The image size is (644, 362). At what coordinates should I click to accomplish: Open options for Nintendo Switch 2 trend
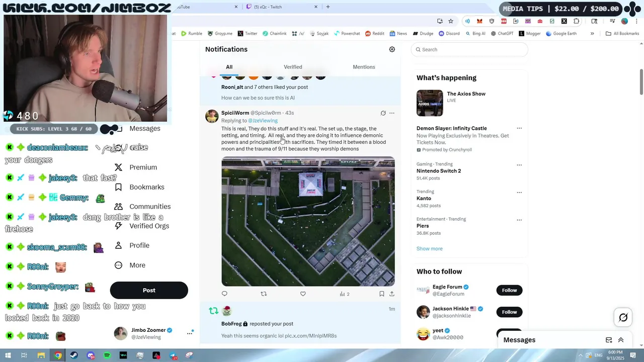coord(519,165)
